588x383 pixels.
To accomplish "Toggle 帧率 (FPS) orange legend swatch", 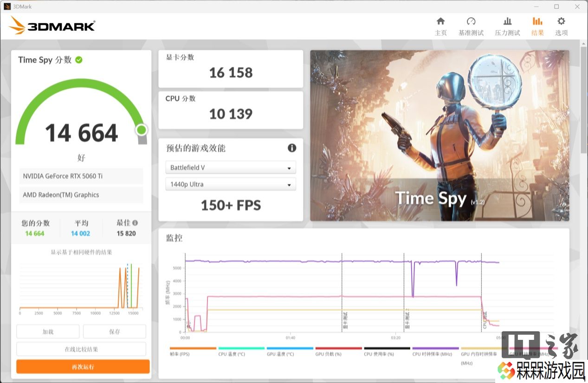I will 193,348.
